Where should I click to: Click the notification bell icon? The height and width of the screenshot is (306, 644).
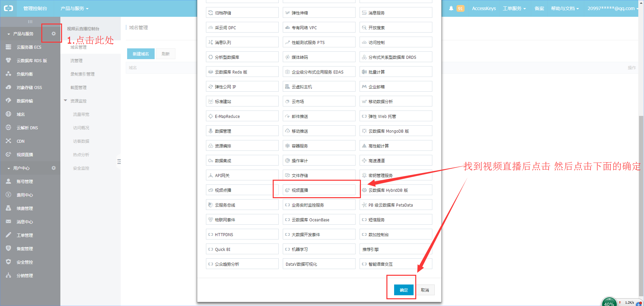pyautogui.click(x=451, y=8)
